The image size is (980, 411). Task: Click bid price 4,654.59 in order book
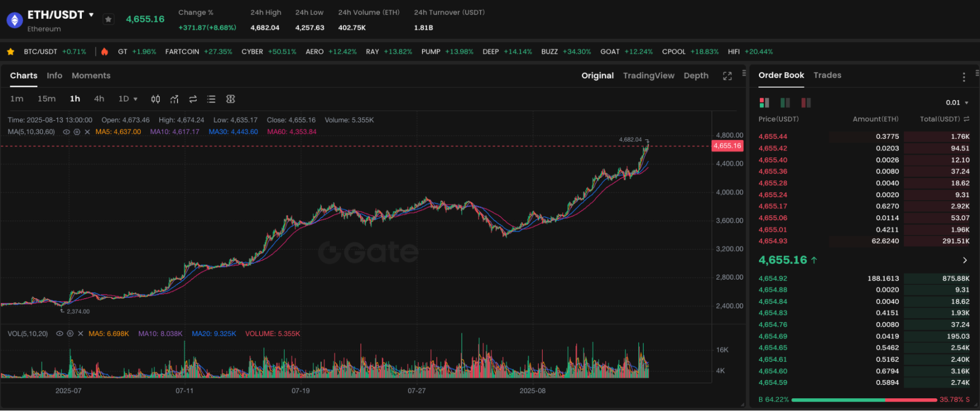(773, 383)
